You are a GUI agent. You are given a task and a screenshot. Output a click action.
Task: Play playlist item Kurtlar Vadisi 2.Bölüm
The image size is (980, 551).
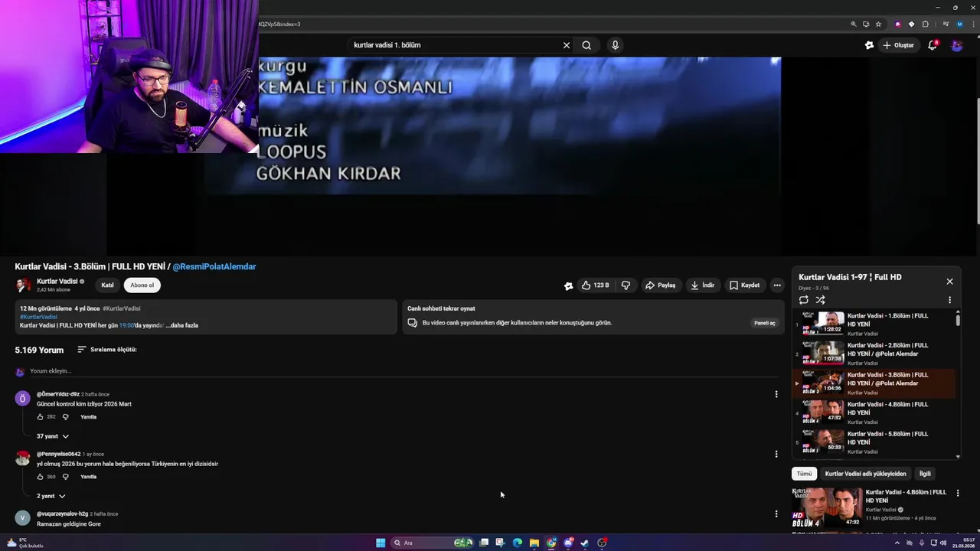coord(873,354)
